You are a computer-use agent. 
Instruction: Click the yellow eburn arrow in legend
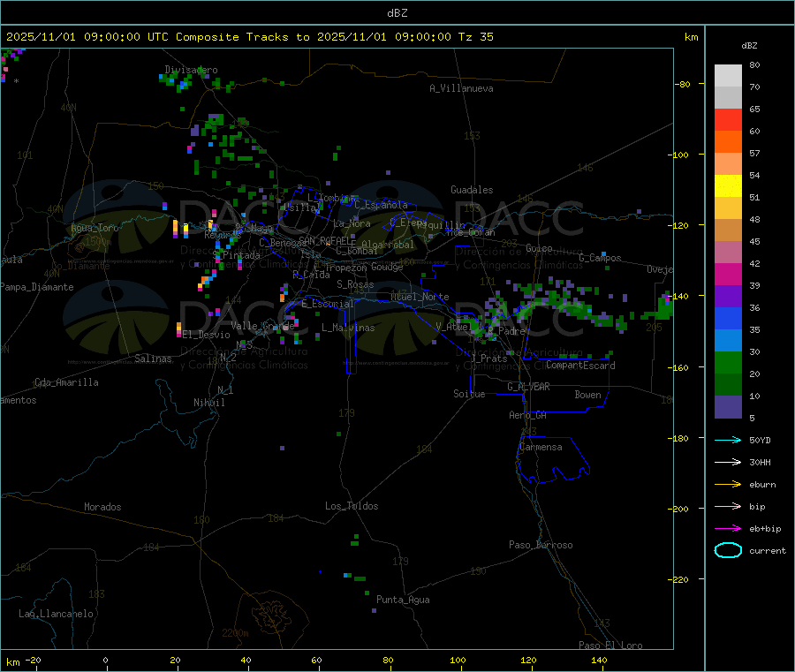click(728, 484)
